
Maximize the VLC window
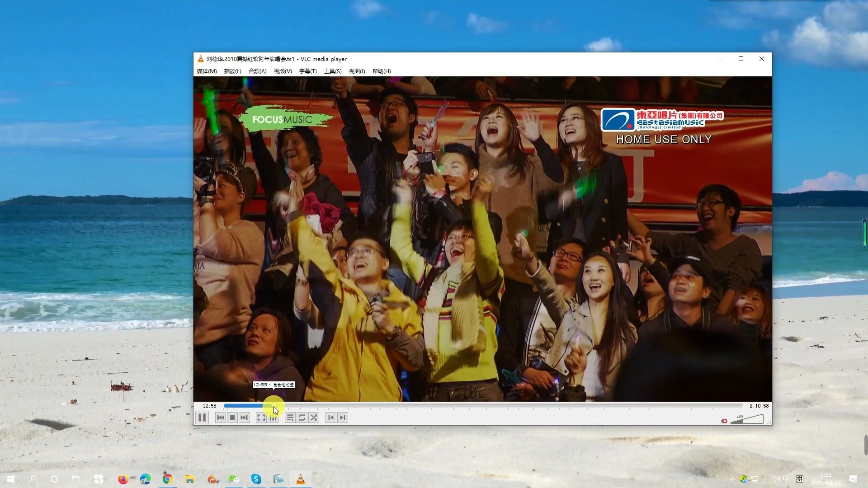tap(741, 59)
